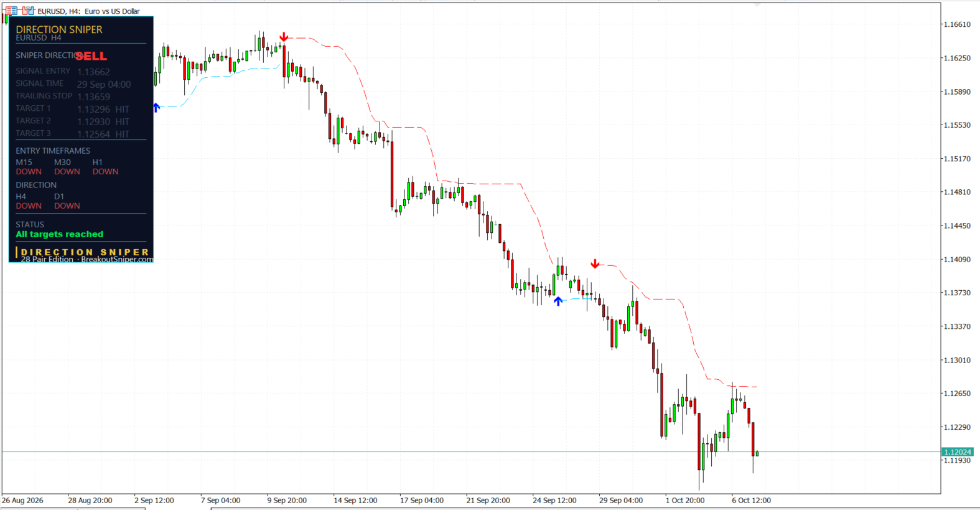The image size is (980, 510).
Task: Click the 1.14090 price scale label
Action: pos(957,260)
